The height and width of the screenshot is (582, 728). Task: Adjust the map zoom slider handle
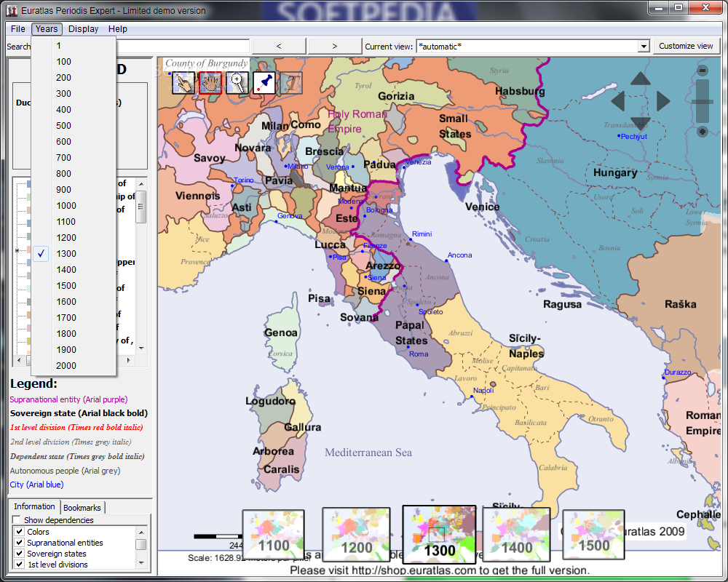pyautogui.click(x=702, y=102)
